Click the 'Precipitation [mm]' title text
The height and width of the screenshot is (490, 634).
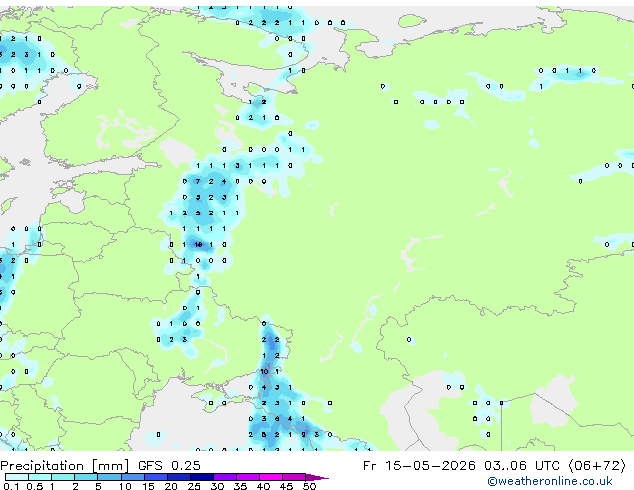click(x=65, y=466)
